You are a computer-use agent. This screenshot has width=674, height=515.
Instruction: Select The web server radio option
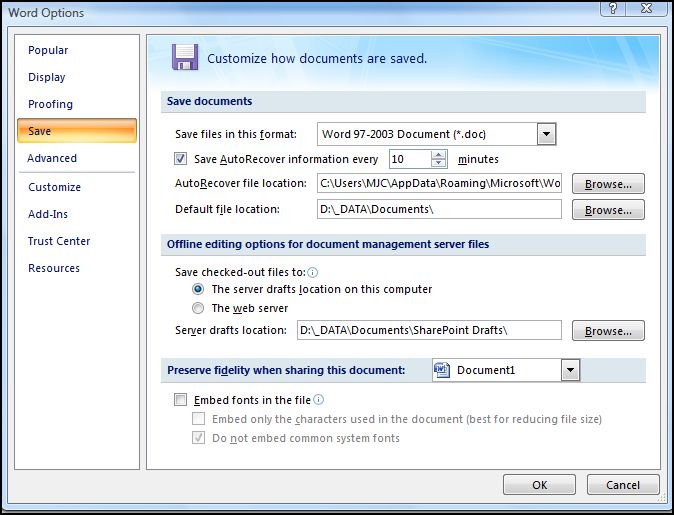pyautogui.click(x=198, y=308)
